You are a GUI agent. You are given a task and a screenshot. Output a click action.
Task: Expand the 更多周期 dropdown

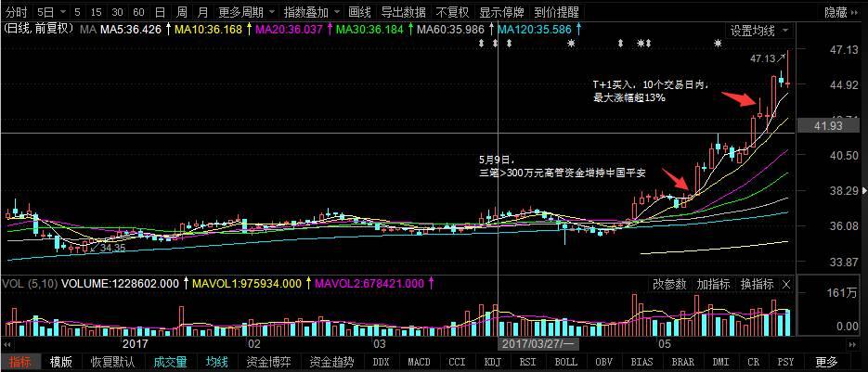click(x=246, y=12)
